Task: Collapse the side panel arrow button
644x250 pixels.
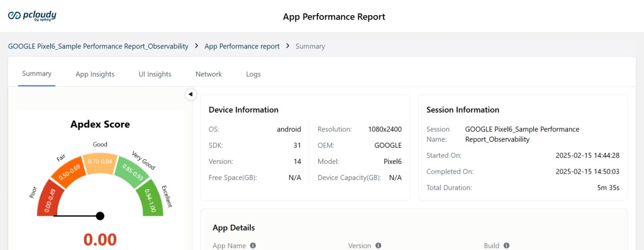Action: pos(191,94)
